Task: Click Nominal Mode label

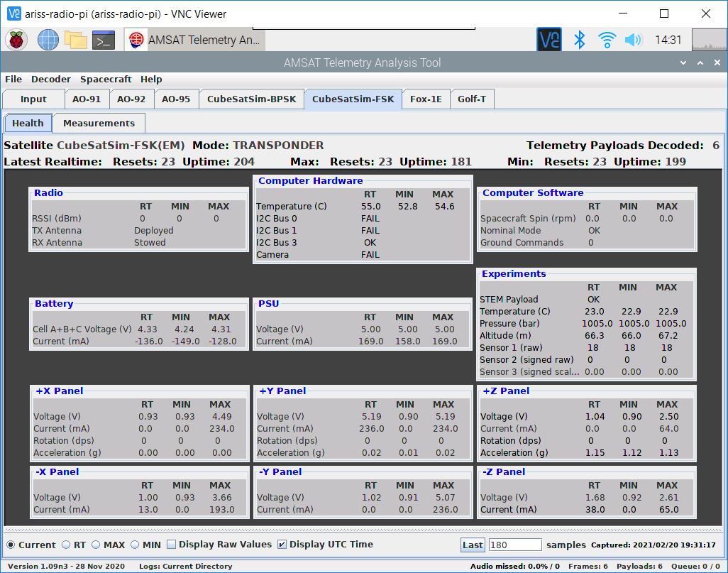Action: (x=510, y=231)
